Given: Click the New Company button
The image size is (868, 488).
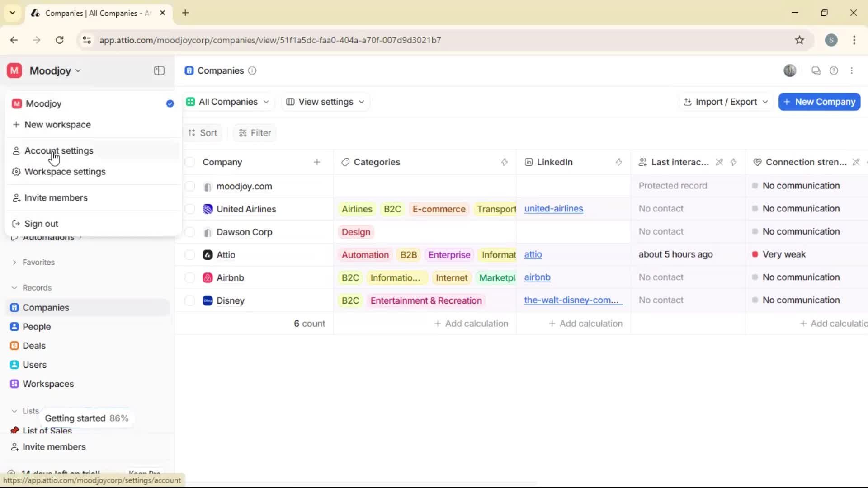Looking at the screenshot, I should [819, 102].
